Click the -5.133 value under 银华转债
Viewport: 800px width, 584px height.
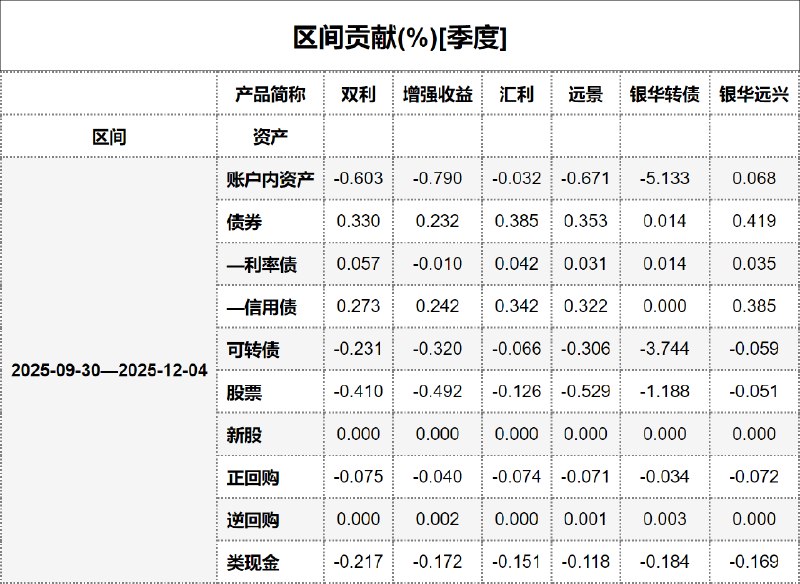[x=664, y=179]
